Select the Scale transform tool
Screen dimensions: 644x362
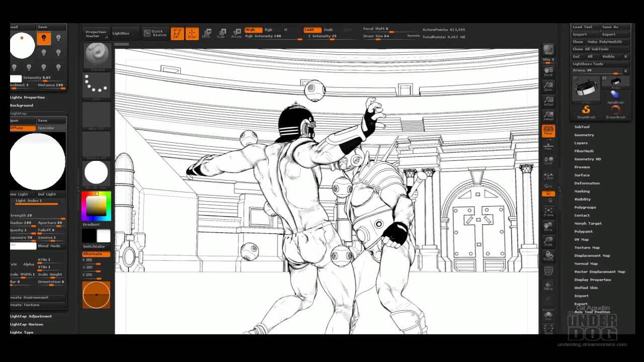(221, 33)
